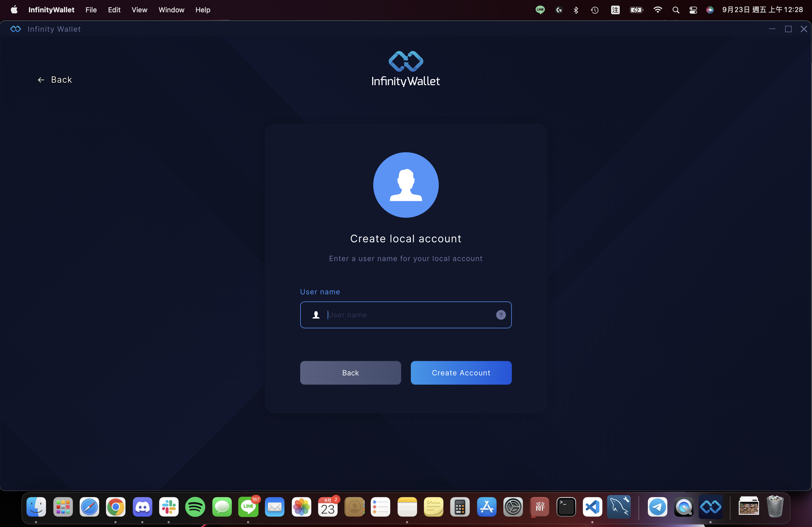Click the profile avatar circle above the form
This screenshot has width=812, height=527.
pyautogui.click(x=406, y=185)
